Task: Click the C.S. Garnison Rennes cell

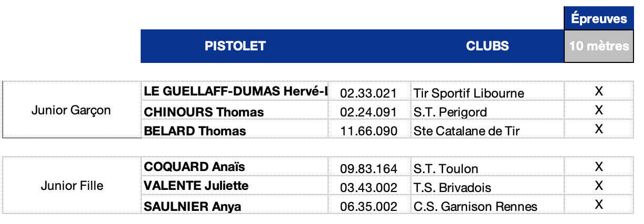Action: [476, 207]
